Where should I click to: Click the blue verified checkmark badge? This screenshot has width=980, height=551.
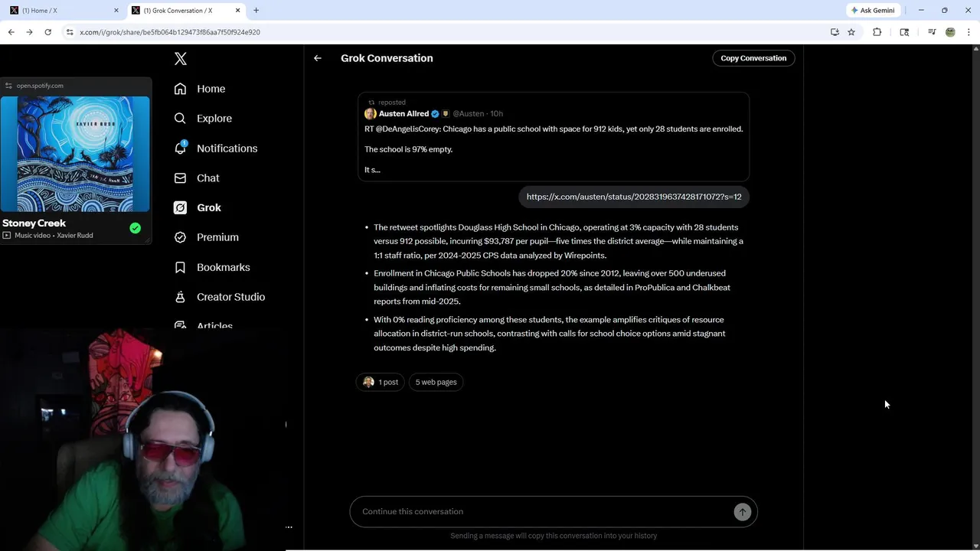pos(435,113)
